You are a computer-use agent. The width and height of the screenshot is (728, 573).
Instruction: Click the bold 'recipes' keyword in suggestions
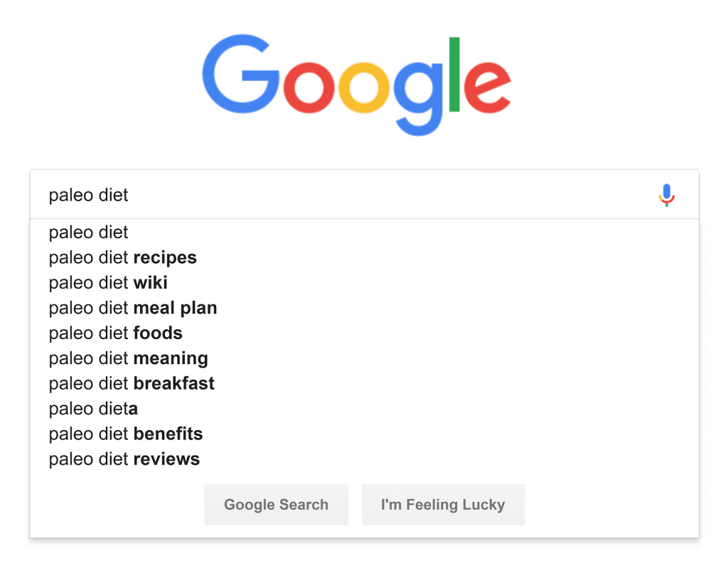(164, 257)
